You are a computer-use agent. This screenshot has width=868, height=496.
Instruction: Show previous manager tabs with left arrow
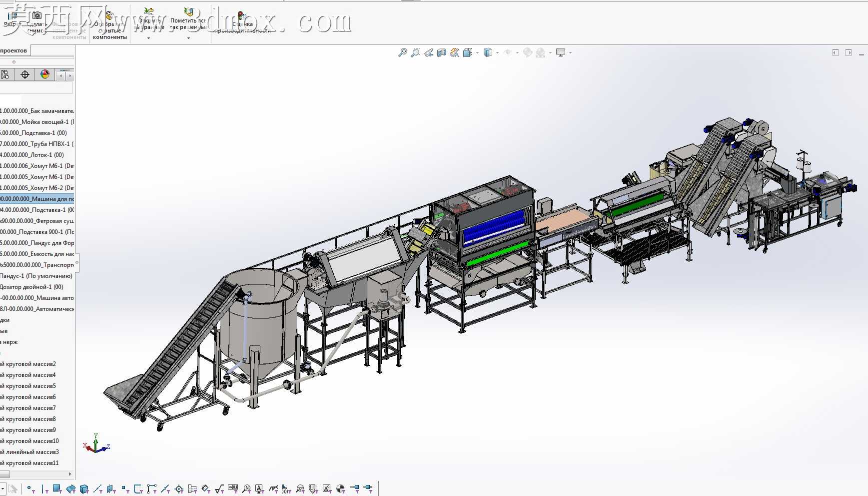coord(61,75)
